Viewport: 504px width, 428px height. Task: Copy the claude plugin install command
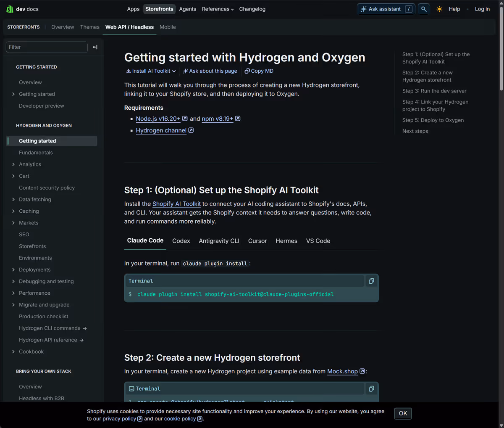point(371,281)
